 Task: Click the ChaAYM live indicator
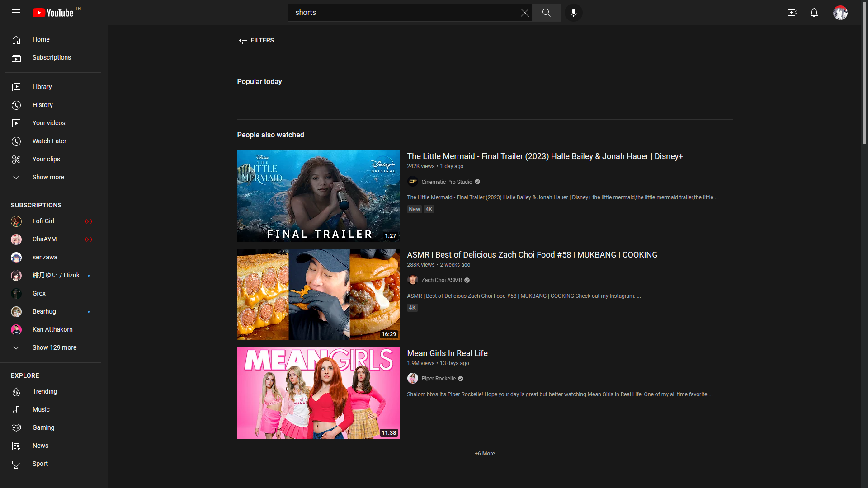tap(89, 239)
